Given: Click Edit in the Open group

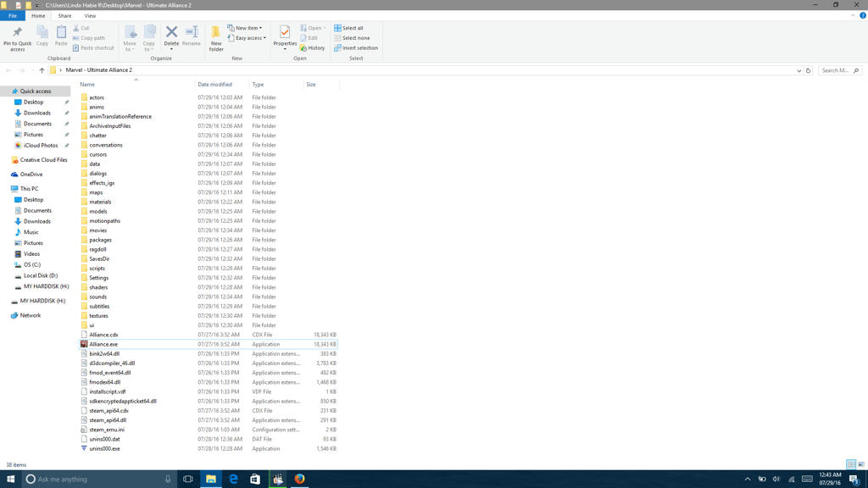Looking at the screenshot, I should 309,38.
